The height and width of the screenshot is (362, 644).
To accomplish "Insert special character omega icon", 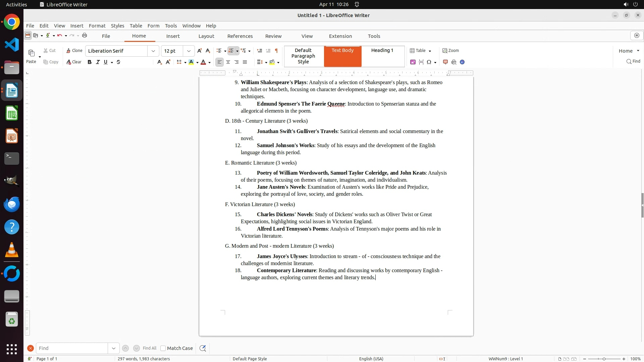I will (x=429, y=62).
